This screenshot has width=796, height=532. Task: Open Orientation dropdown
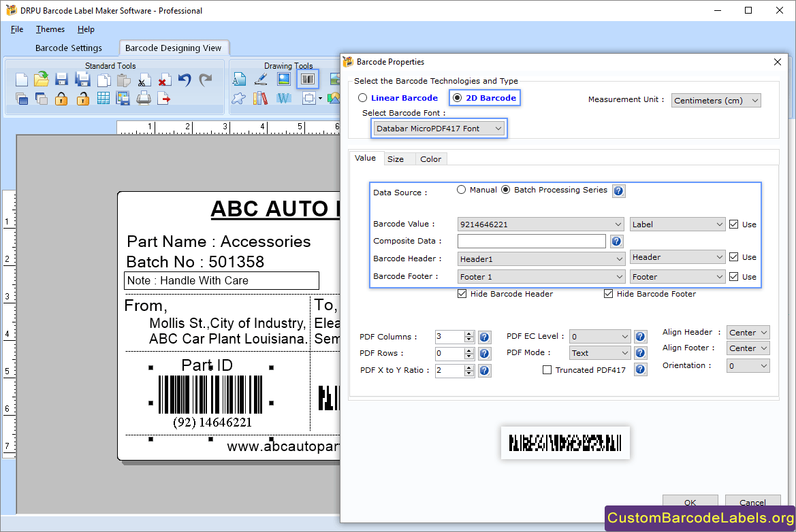pyautogui.click(x=748, y=365)
